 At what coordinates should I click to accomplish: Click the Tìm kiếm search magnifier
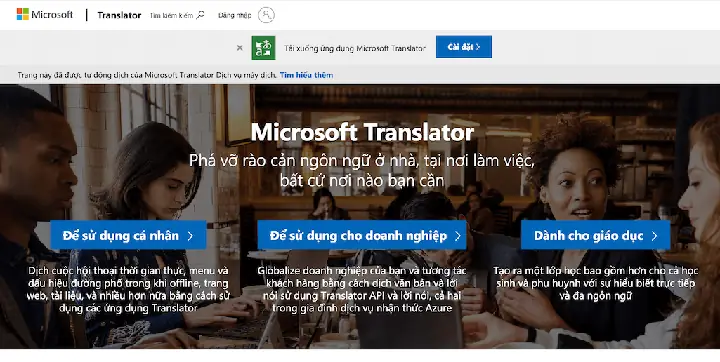pos(200,15)
